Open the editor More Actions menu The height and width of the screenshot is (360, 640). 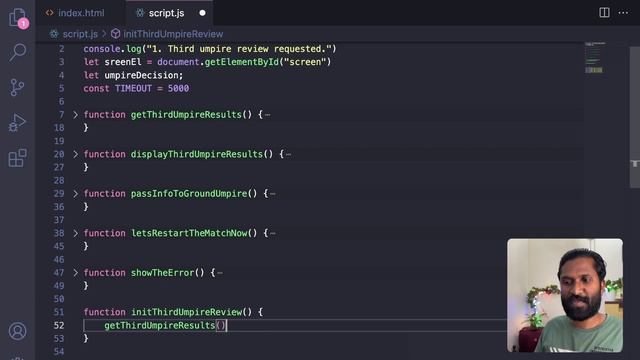pyautogui.click(x=623, y=13)
